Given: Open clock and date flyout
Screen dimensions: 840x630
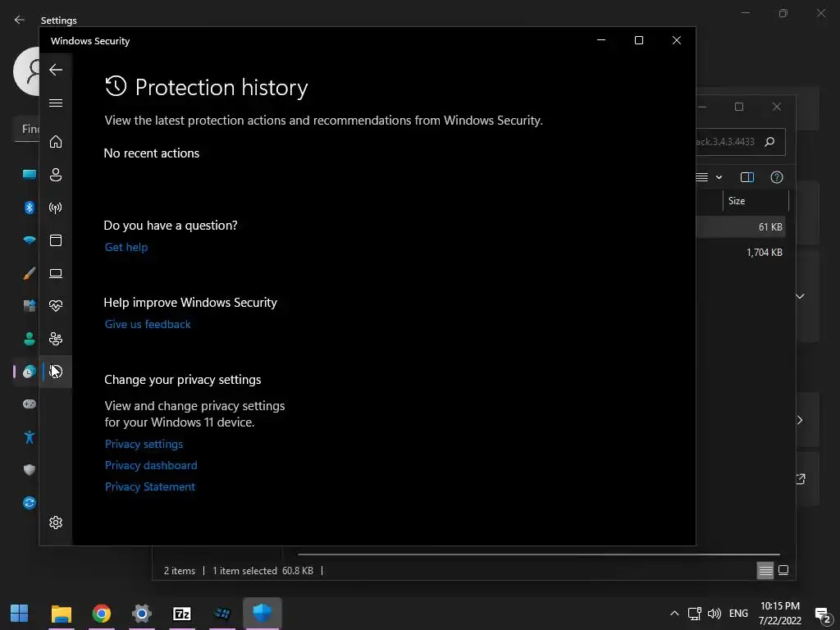Looking at the screenshot, I should 779,614.
